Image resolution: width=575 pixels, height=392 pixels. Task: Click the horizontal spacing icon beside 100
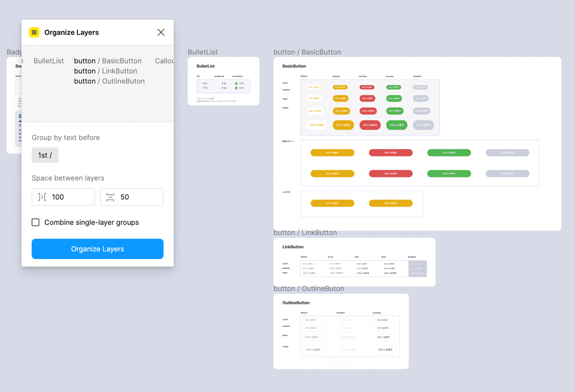[42, 197]
